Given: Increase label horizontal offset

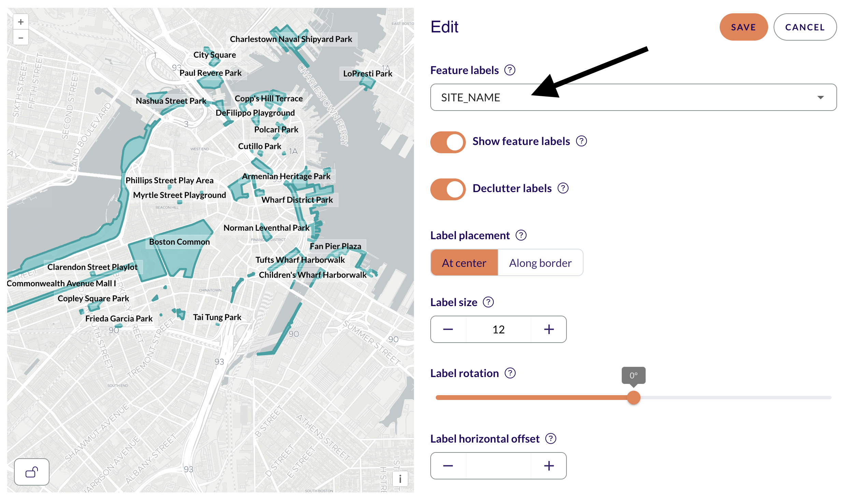Looking at the screenshot, I should pos(549,466).
